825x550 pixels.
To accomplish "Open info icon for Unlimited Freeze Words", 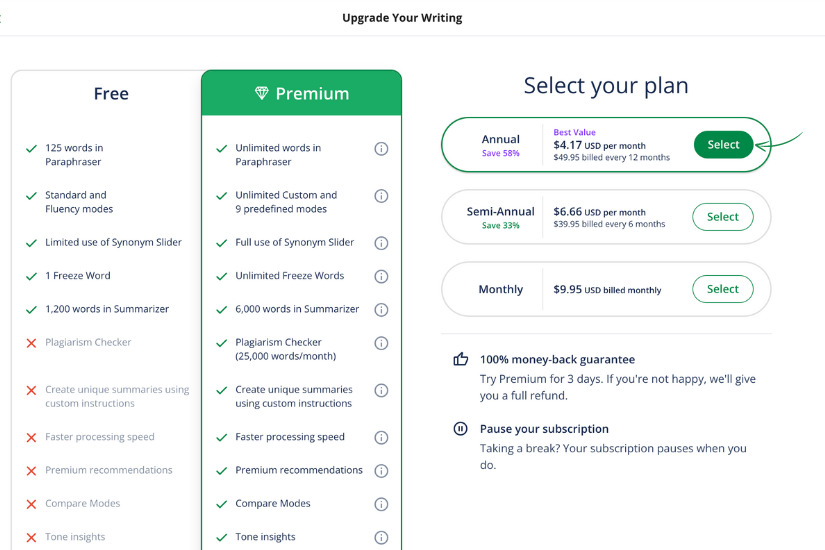I will 381,276.
